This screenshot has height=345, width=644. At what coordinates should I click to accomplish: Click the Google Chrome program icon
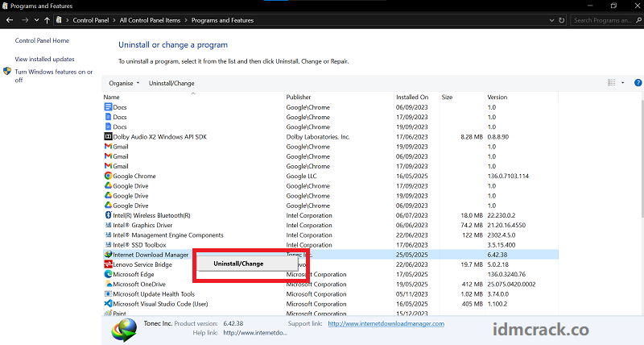click(108, 176)
